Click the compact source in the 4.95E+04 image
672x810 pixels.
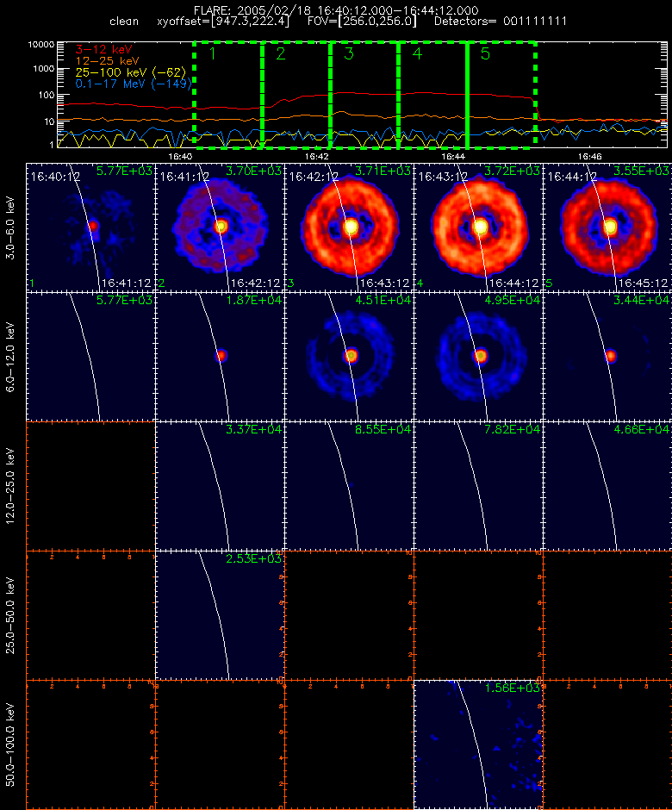[x=481, y=356]
